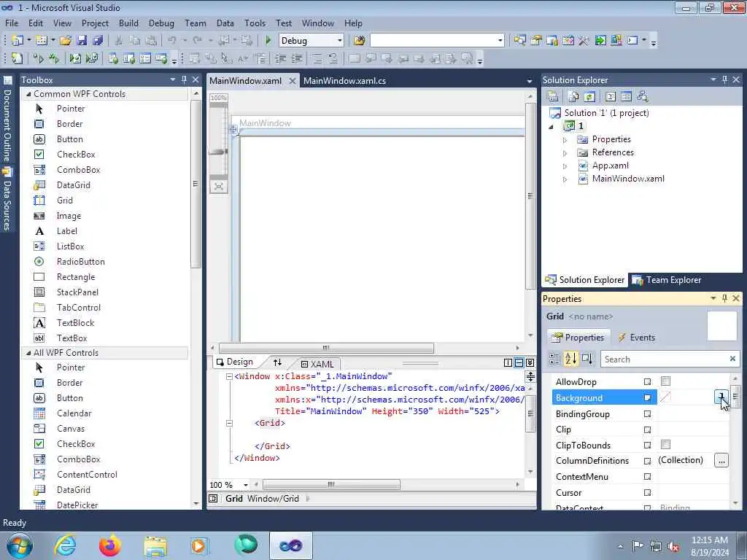Screen dimensions: 747x560
Task: Collapse the XAML pane with the chevron icon
Action: [530, 363]
